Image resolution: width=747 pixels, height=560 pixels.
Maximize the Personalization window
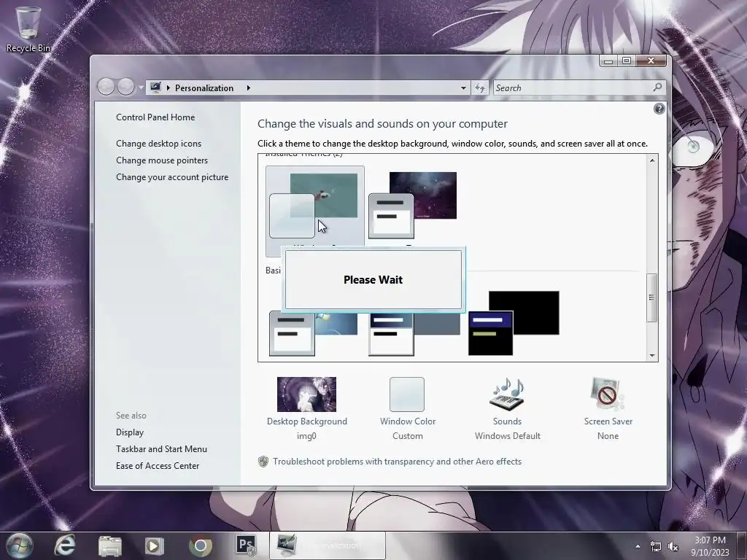(x=627, y=61)
